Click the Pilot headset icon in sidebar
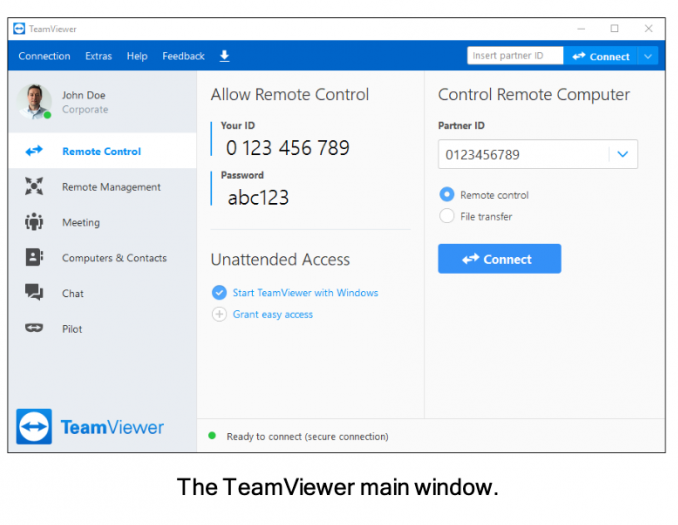The width and height of the screenshot is (678, 525). coord(34,328)
